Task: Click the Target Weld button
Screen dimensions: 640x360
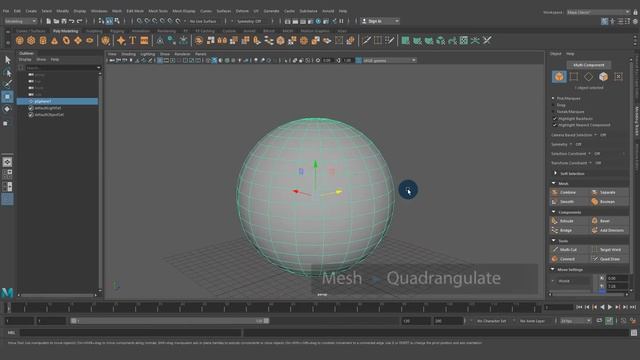Action: coord(609,249)
